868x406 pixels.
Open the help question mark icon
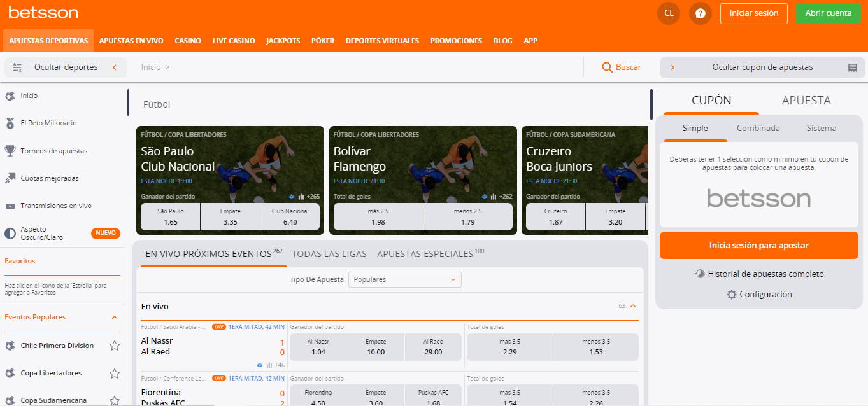click(x=699, y=13)
